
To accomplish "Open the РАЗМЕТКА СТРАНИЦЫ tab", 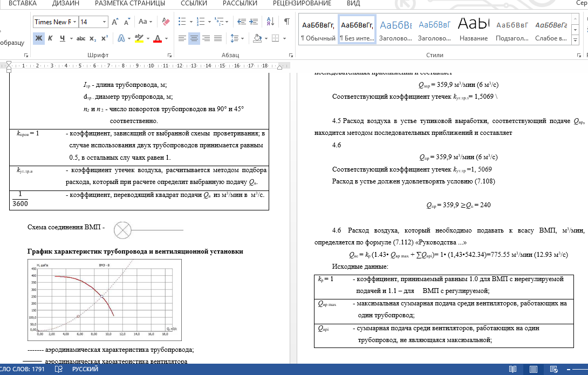I will (130, 3).
